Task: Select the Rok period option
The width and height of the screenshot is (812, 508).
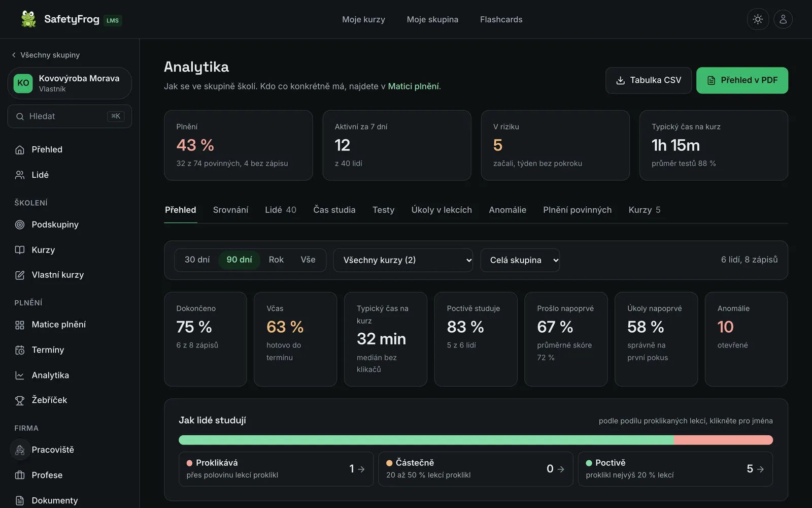Action: 276,260
